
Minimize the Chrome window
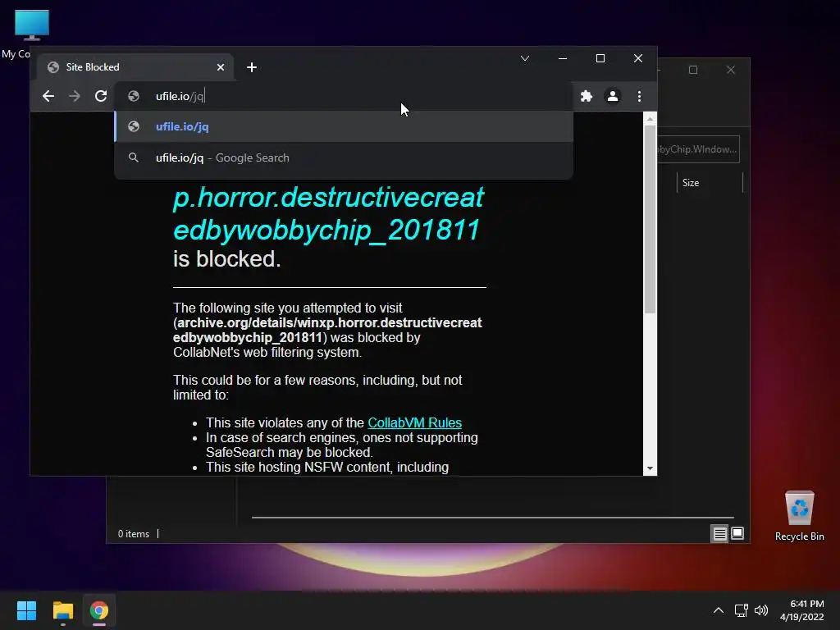[563, 58]
